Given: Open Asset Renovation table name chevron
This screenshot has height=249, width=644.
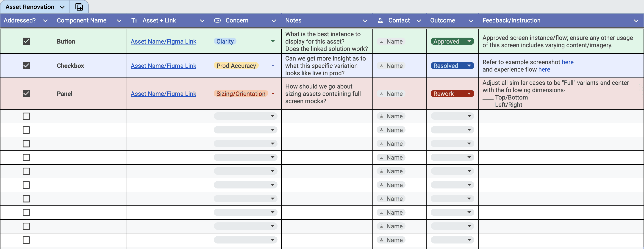Looking at the screenshot, I should (x=62, y=7).
